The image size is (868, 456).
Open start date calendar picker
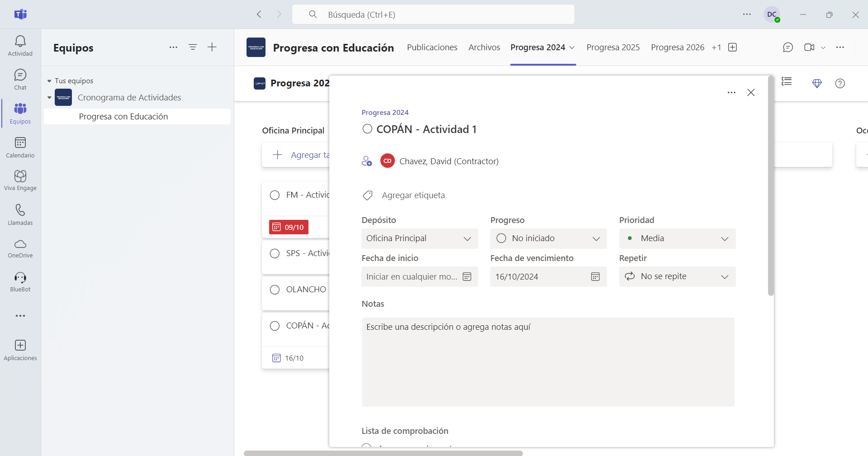pos(467,276)
